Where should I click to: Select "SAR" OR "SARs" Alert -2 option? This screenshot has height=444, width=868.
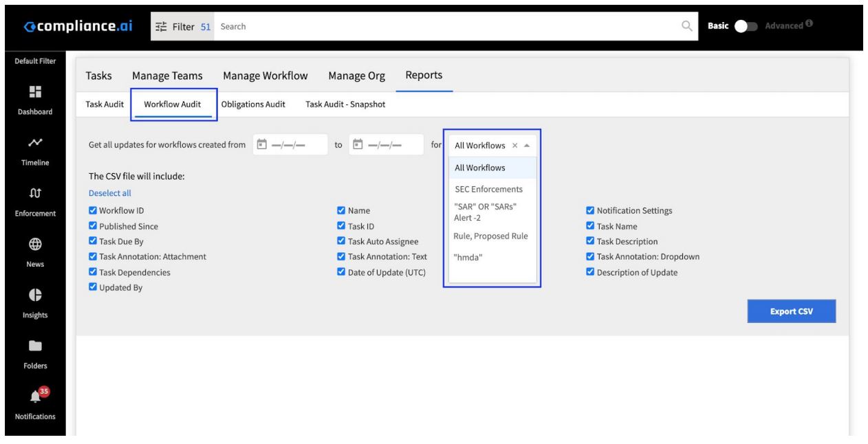492,212
